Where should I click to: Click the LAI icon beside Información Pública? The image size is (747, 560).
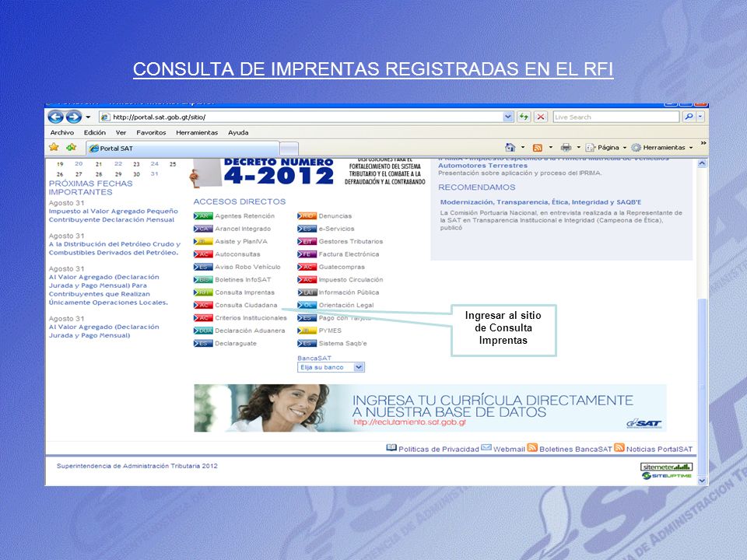[307, 292]
